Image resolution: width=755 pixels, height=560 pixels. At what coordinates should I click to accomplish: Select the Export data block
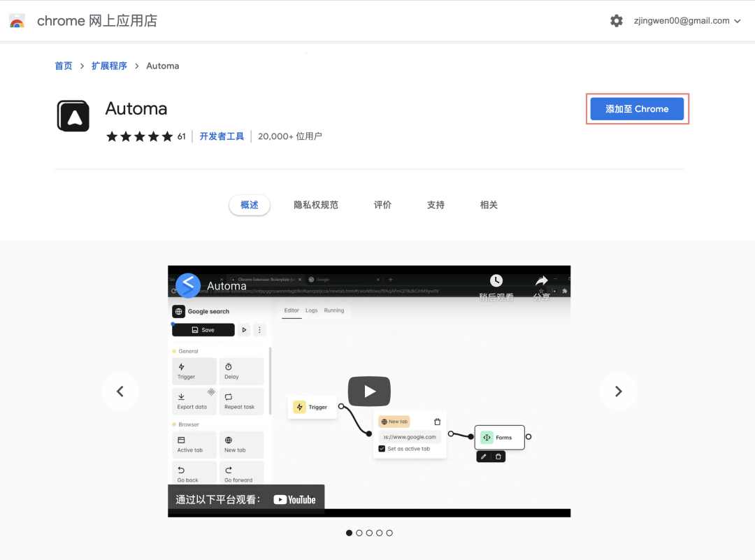(x=194, y=401)
